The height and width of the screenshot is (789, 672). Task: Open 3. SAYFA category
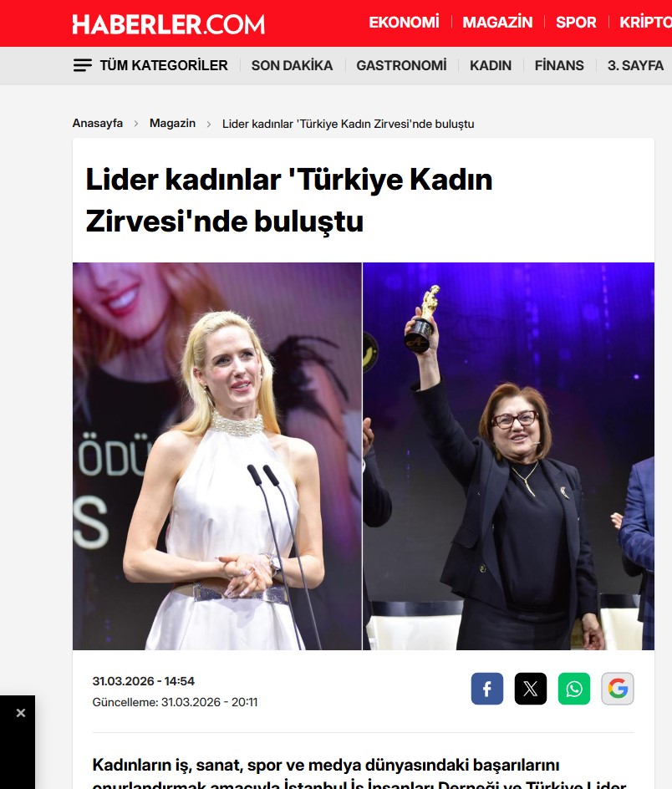coord(635,65)
